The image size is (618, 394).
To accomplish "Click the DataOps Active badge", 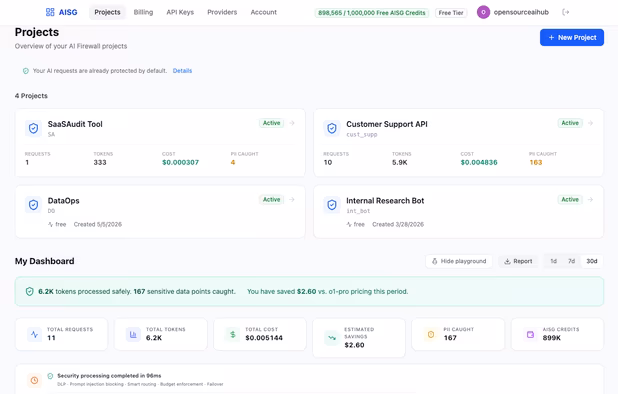I will [271, 199].
